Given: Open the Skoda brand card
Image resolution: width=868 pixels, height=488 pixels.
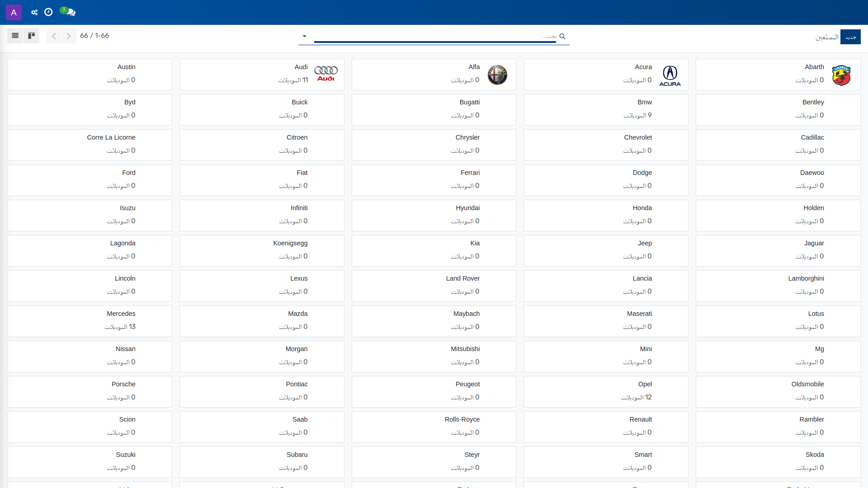Looking at the screenshot, I should pos(778,462).
